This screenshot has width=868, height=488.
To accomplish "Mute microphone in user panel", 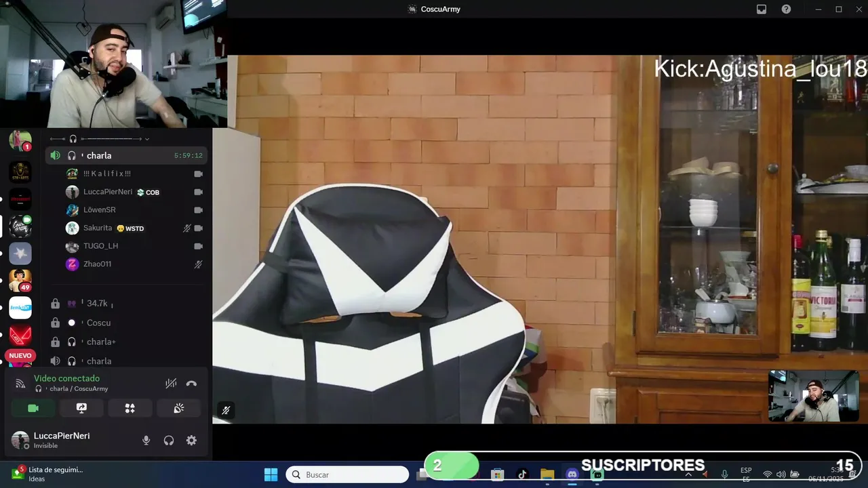I will pyautogui.click(x=146, y=441).
